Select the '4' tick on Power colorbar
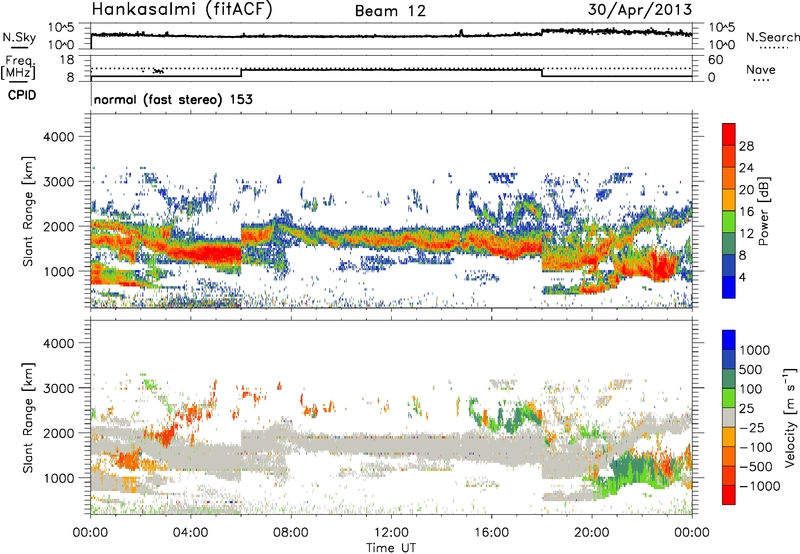The width and height of the screenshot is (800, 554). click(742, 278)
